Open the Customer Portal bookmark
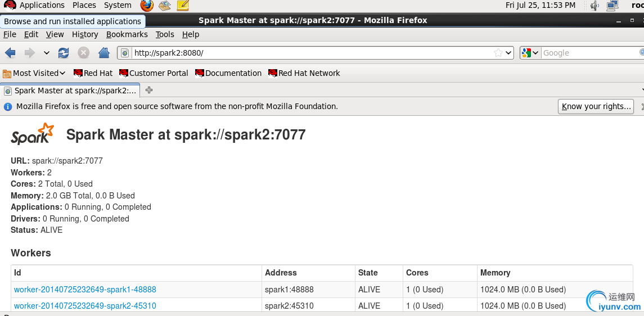644x316 pixels. 154,74
